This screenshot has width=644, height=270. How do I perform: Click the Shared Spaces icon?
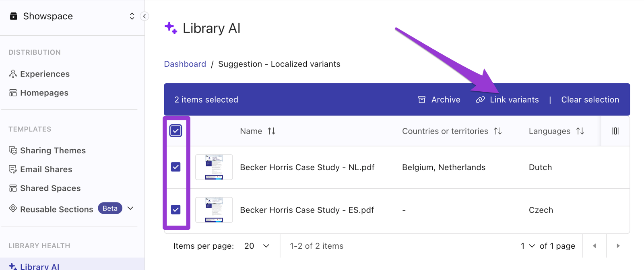point(13,188)
